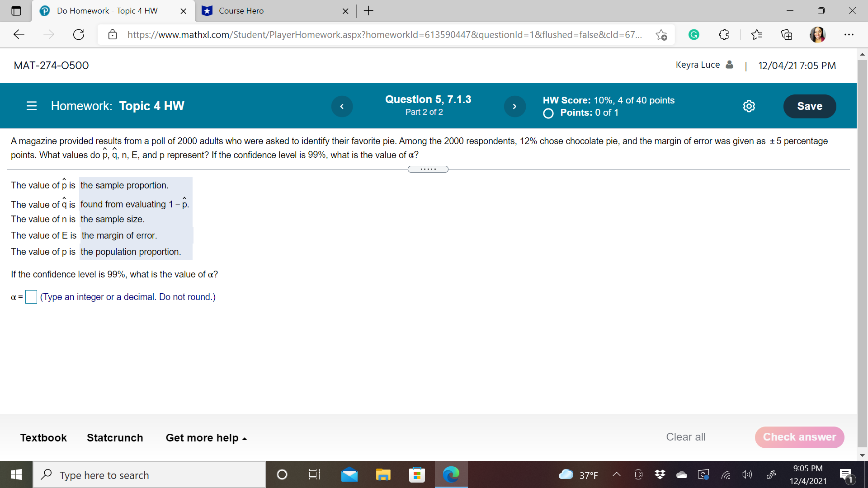Viewport: 868px width, 488px height.
Task: Click the Check answer button
Action: point(799,437)
